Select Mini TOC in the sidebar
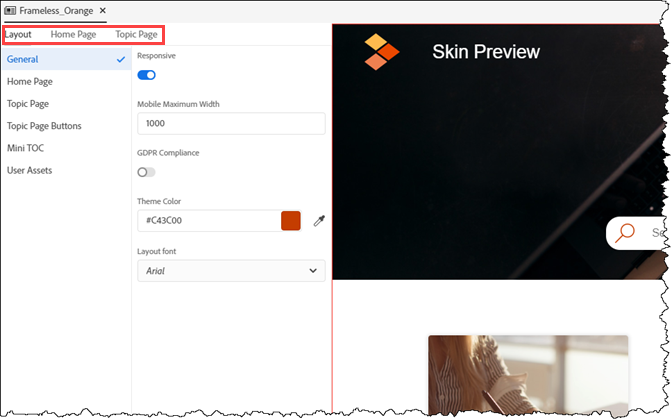The image size is (672, 420). pos(25,148)
